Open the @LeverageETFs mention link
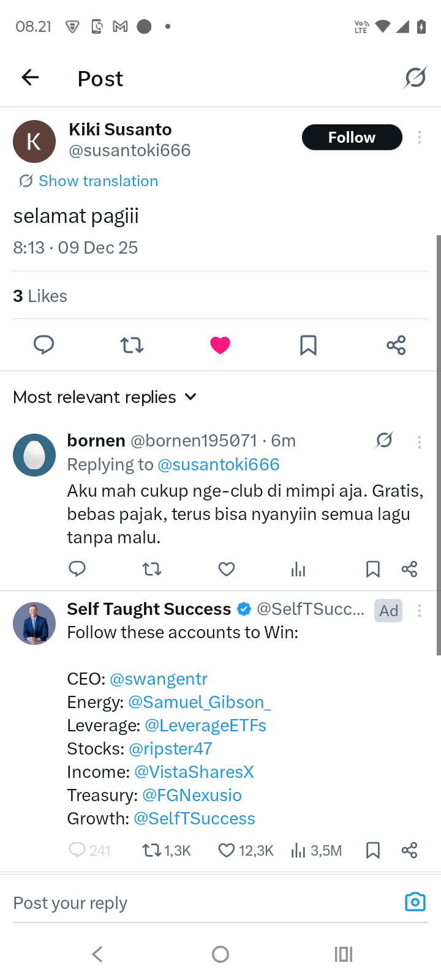441x980 pixels. click(x=205, y=725)
